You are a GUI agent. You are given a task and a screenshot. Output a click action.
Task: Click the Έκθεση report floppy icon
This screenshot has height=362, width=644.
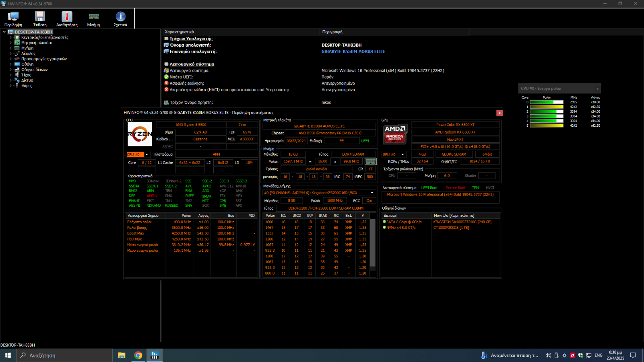[x=40, y=19]
